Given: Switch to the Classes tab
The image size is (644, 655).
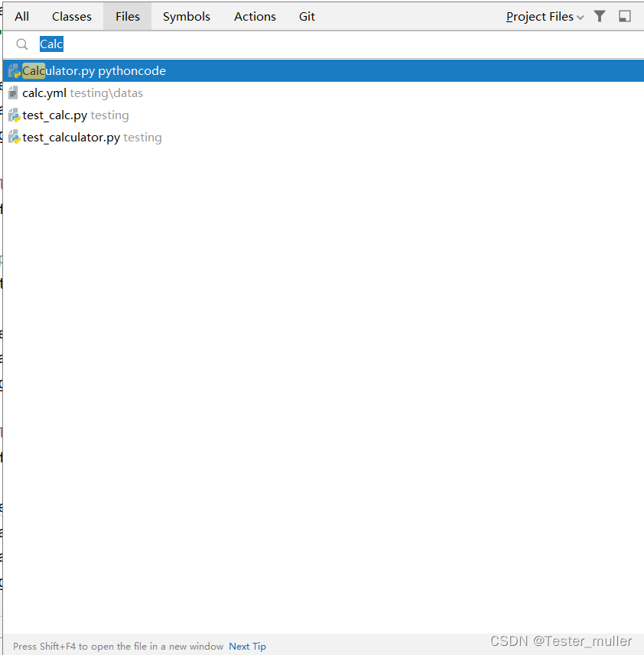Looking at the screenshot, I should 71,16.
